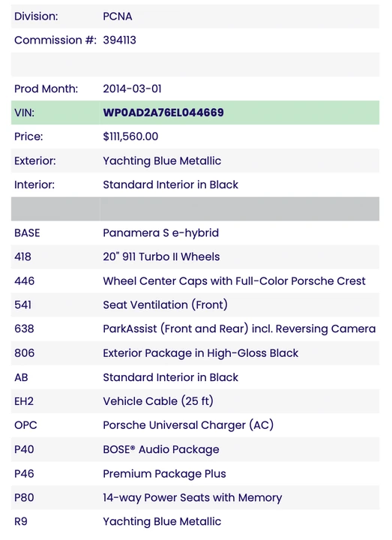Click the production month 2014-03-01

(132, 88)
